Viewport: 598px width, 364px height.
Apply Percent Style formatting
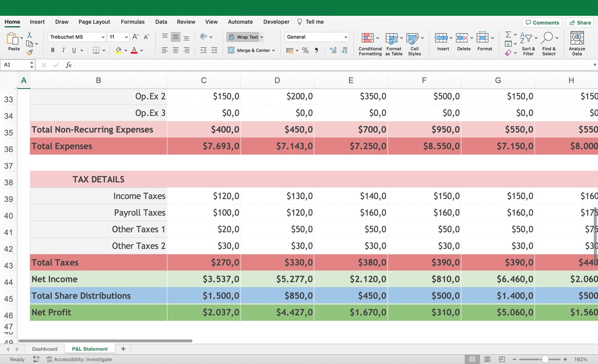[x=304, y=50]
